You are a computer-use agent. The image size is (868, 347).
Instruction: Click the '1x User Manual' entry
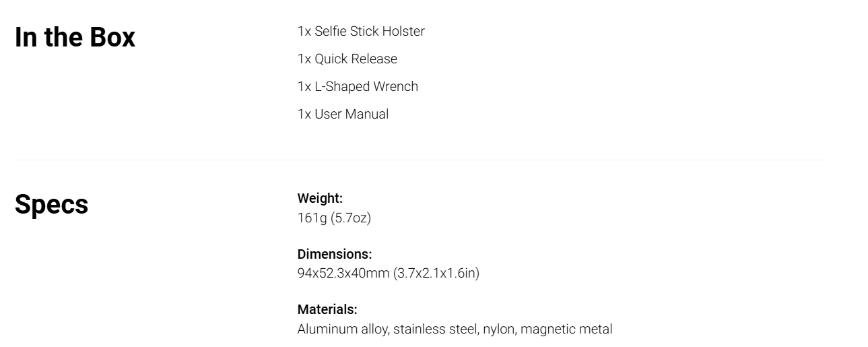(343, 115)
